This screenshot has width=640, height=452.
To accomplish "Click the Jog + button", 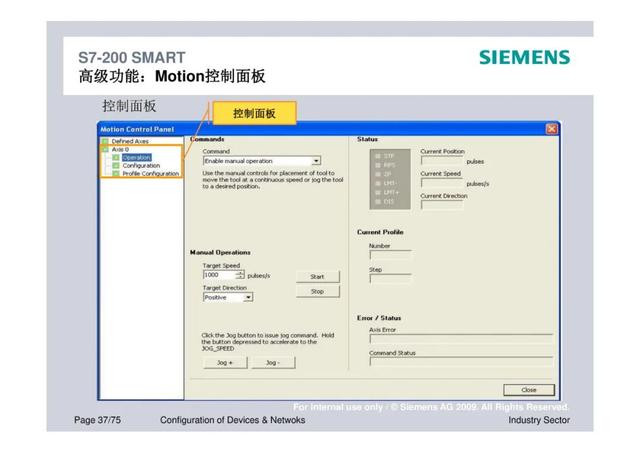I will coord(225,363).
